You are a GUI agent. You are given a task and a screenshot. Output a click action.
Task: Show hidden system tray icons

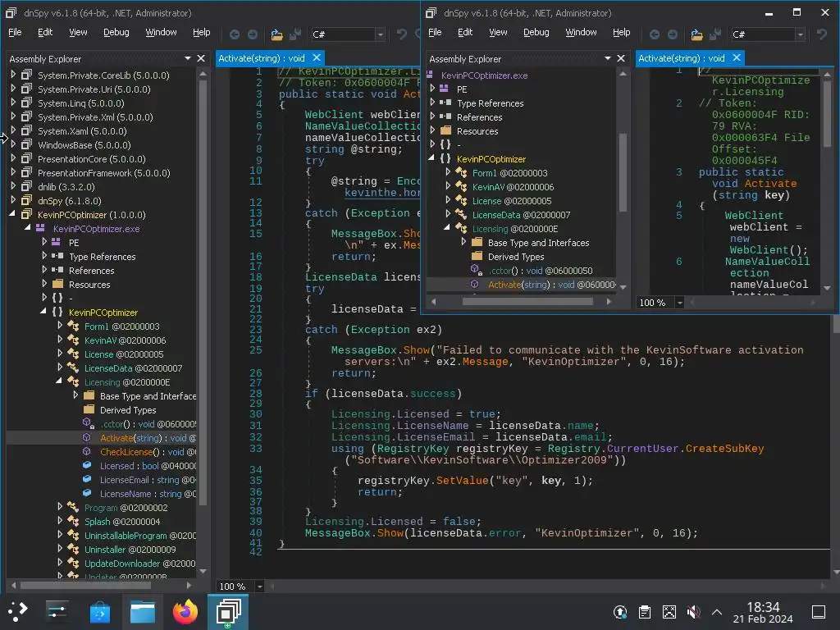point(717,612)
